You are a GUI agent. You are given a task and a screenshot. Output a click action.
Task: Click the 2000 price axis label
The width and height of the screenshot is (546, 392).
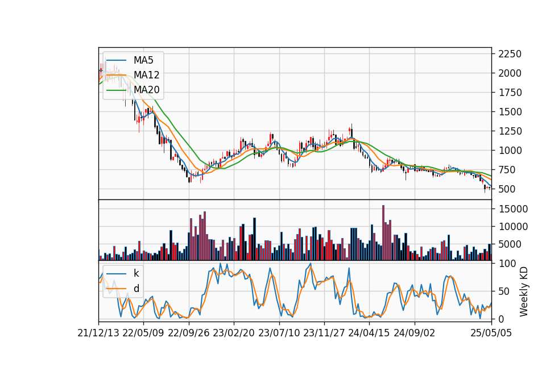(510, 73)
